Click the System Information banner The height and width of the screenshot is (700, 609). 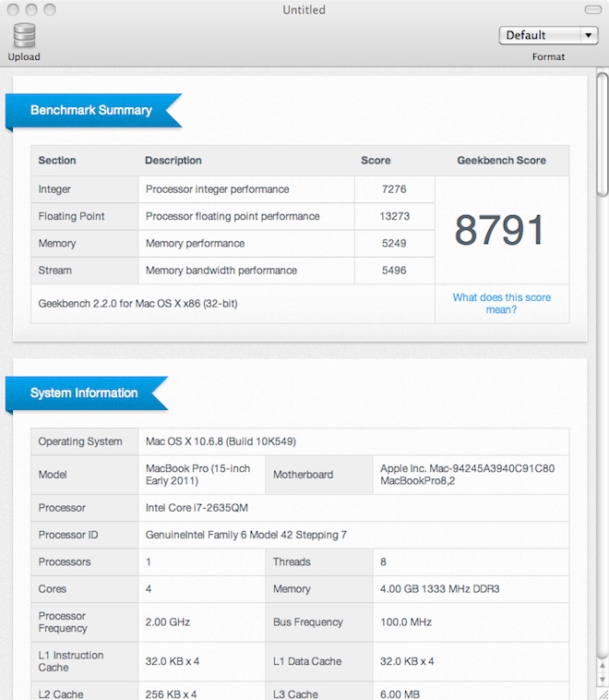[84, 392]
